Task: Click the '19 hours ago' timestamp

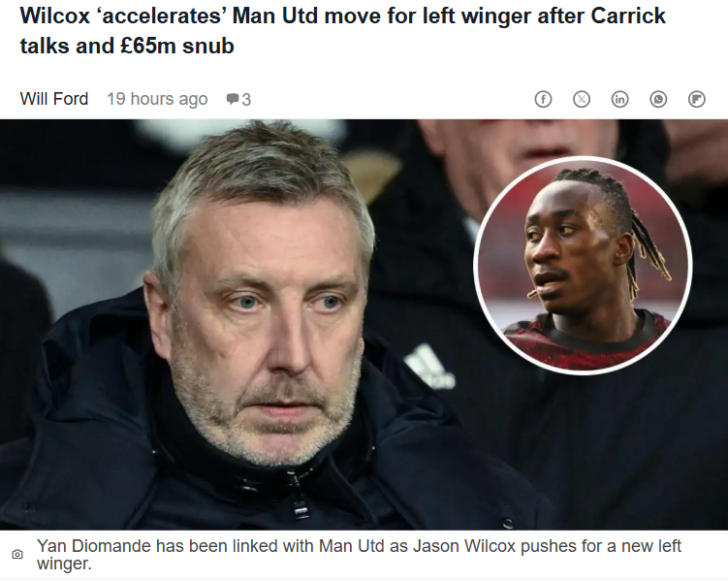Action: [157, 99]
